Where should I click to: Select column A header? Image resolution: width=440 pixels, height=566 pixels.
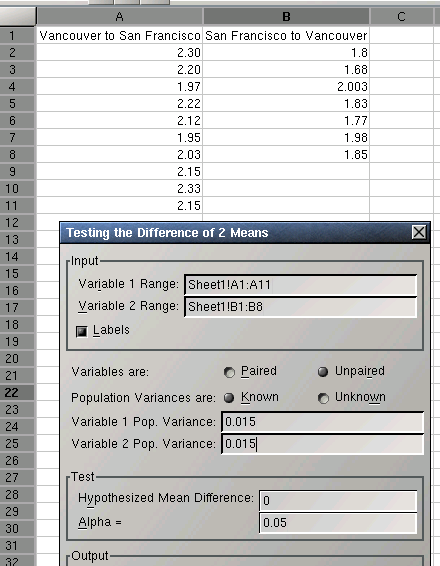[x=119, y=17]
